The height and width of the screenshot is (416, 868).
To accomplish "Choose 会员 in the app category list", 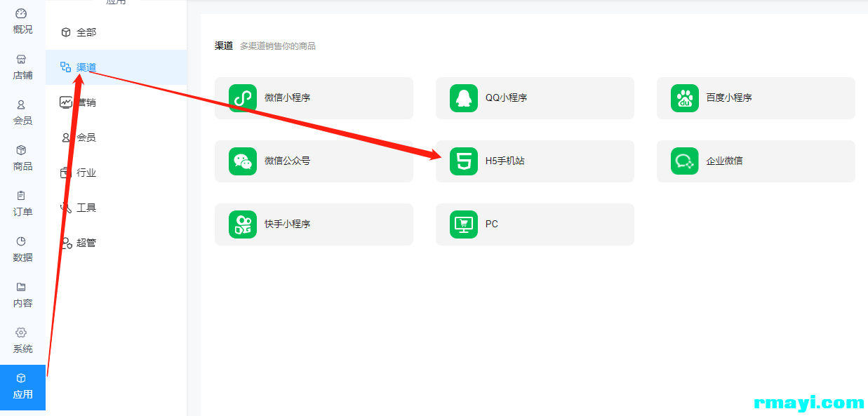I will click(x=116, y=137).
